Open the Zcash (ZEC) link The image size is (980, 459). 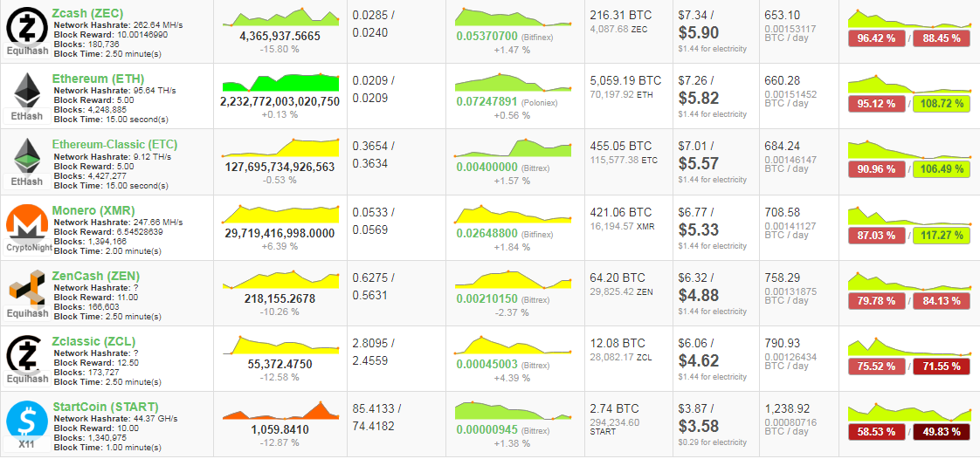(x=88, y=12)
